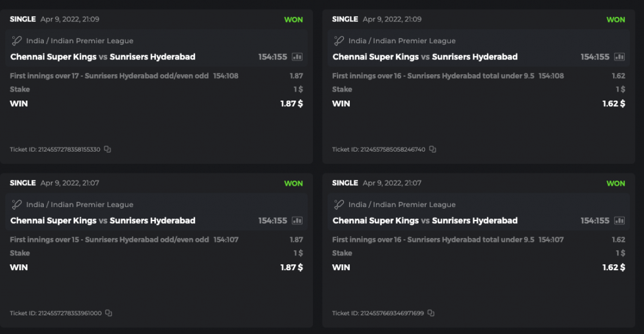Viewport: 644px width, 334px height.
Task: Copy ticket ID of 21:09 total under 9.5 bet
Action: 433,150
